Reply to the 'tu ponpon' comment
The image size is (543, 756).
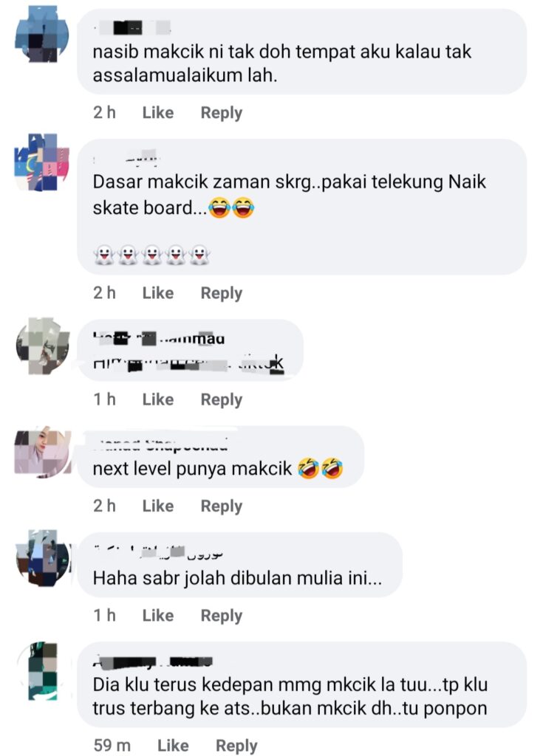(236, 746)
